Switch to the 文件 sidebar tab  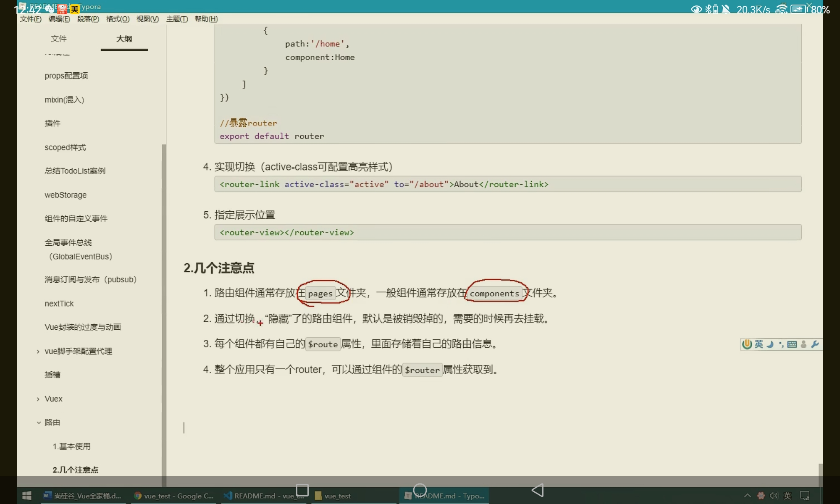tap(58, 39)
